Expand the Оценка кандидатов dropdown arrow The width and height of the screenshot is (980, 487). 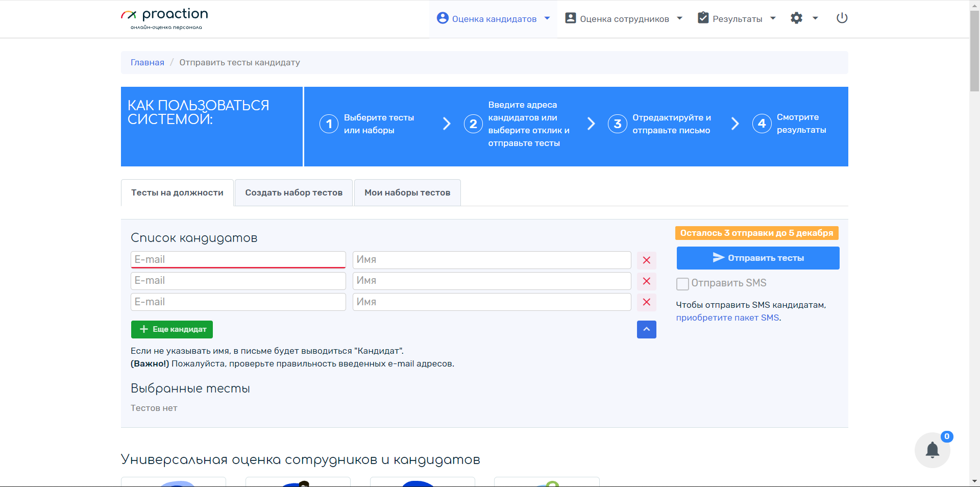pyautogui.click(x=547, y=18)
